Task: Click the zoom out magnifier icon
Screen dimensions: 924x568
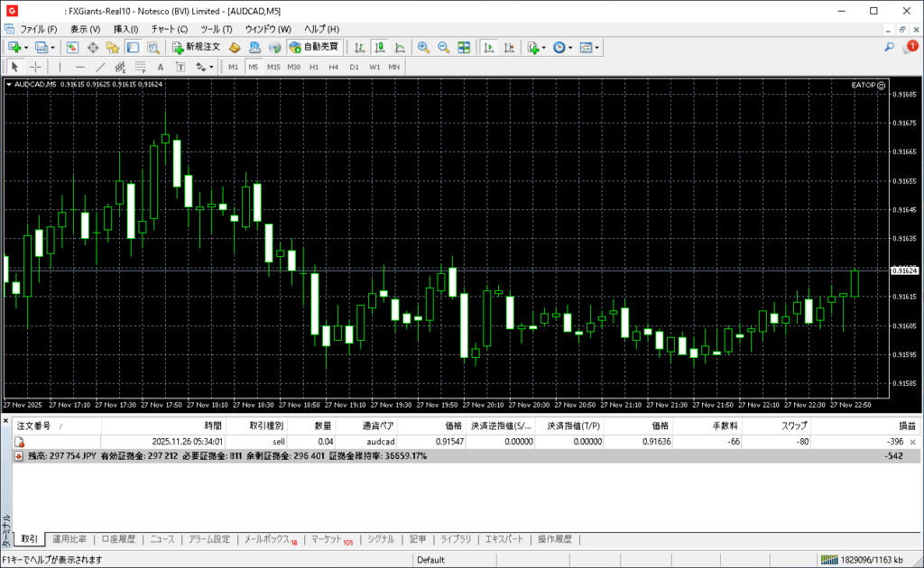Action: 443,47
